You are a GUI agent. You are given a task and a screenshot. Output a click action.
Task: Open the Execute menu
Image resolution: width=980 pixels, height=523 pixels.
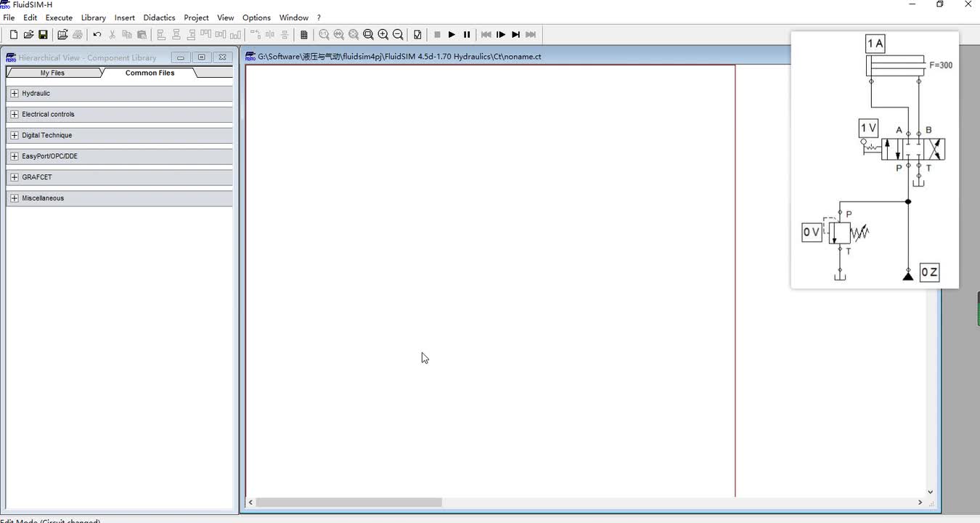point(59,17)
